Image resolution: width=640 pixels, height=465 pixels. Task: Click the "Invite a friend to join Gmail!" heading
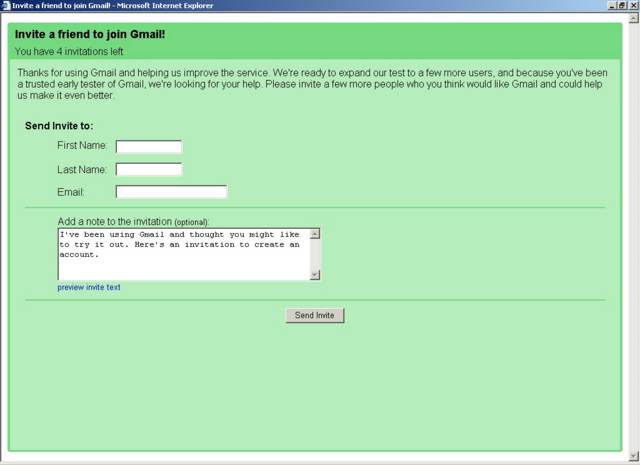pyautogui.click(x=90, y=34)
